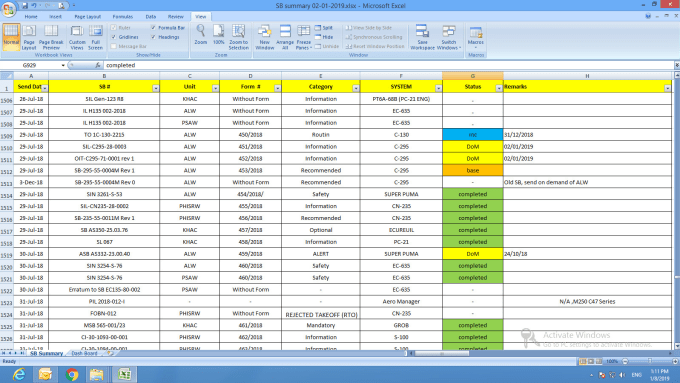Select orange 'base' status cell
This screenshot has height=383, width=680.
pos(473,170)
